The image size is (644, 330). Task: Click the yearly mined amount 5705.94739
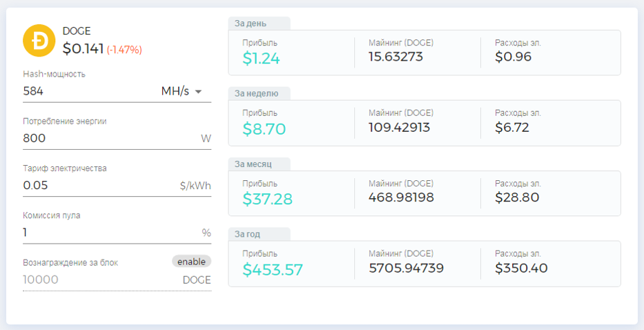point(406,268)
